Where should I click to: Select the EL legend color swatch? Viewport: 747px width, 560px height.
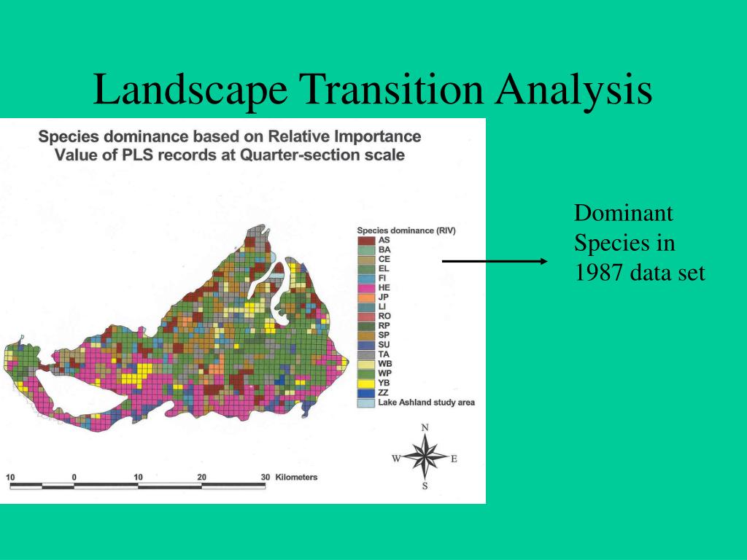[x=366, y=268]
